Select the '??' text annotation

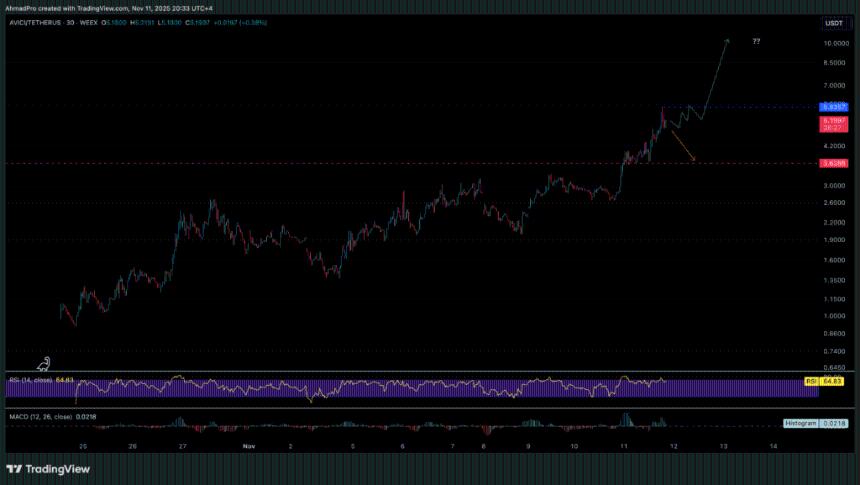point(756,41)
